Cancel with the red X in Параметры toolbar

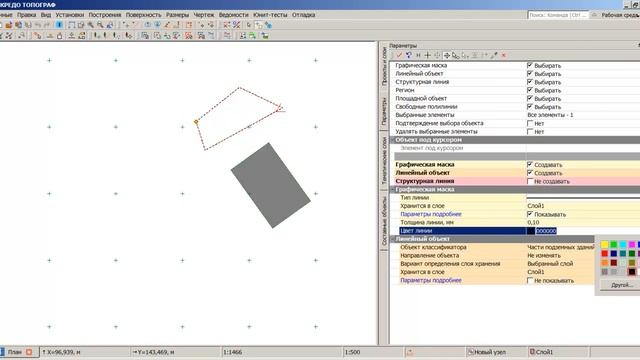(504, 55)
